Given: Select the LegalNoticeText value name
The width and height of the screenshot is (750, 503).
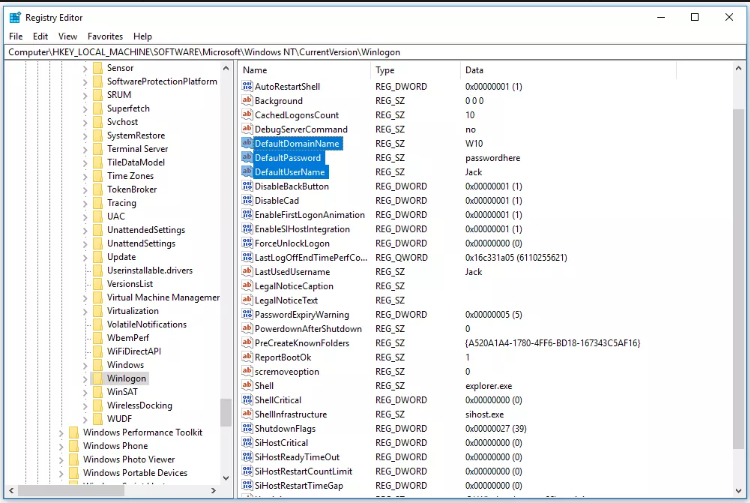Looking at the screenshot, I should tap(286, 300).
